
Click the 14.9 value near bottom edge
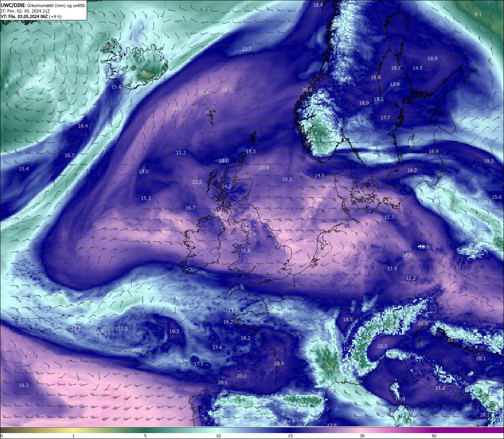pos(290,422)
